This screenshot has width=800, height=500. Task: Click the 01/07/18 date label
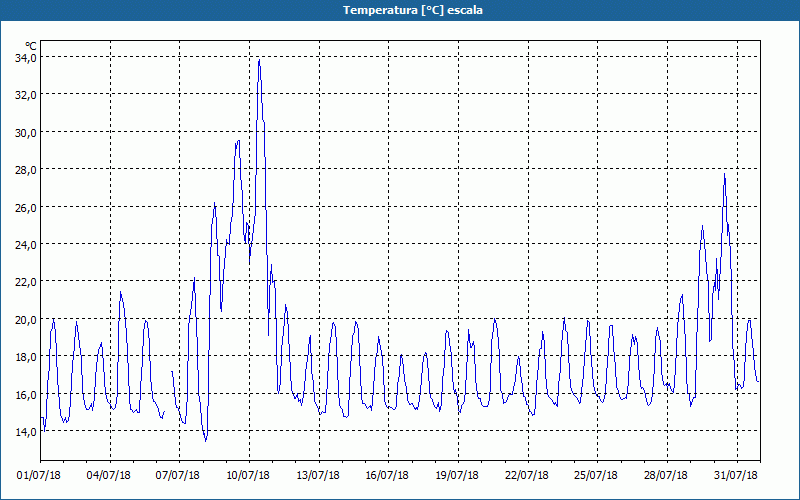click(39, 475)
